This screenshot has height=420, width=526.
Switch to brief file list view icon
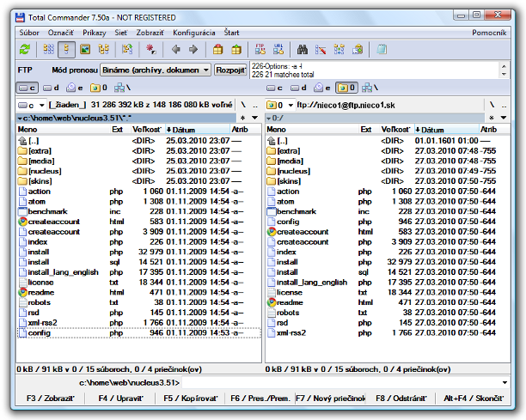pos(49,50)
